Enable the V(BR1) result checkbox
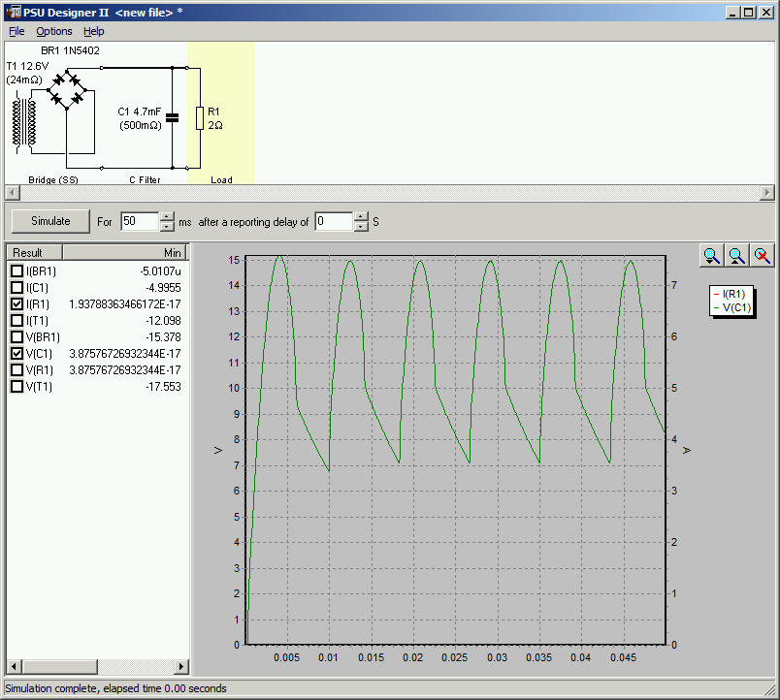Image resolution: width=780 pixels, height=700 pixels. pyautogui.click(x=16, y=337)
